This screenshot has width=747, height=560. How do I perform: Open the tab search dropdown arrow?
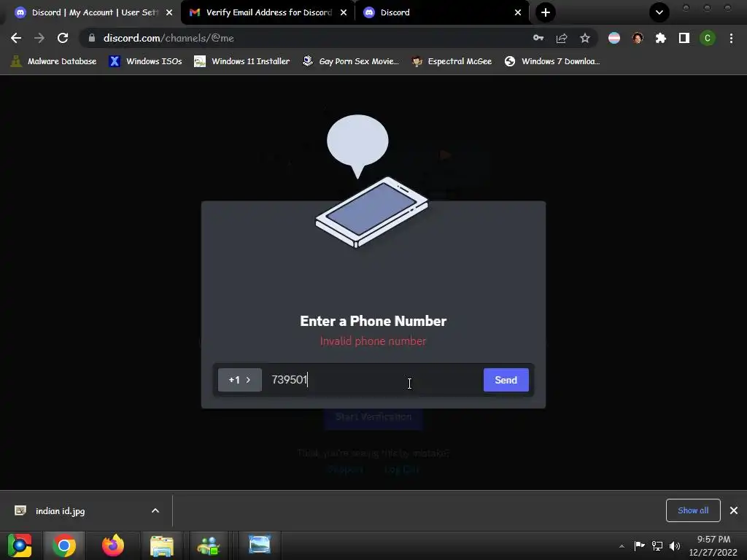coord(659,12)
